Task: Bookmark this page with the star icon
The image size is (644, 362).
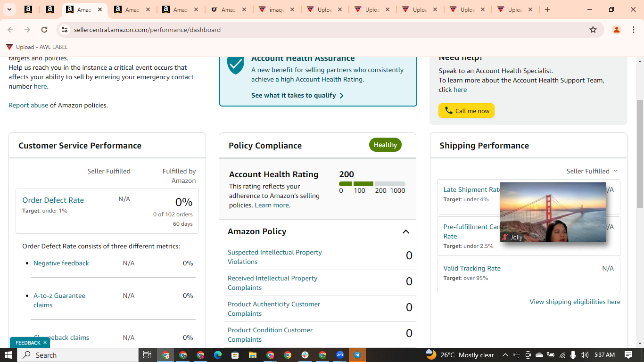Action: pyautogui.click(x=593, y=30)
